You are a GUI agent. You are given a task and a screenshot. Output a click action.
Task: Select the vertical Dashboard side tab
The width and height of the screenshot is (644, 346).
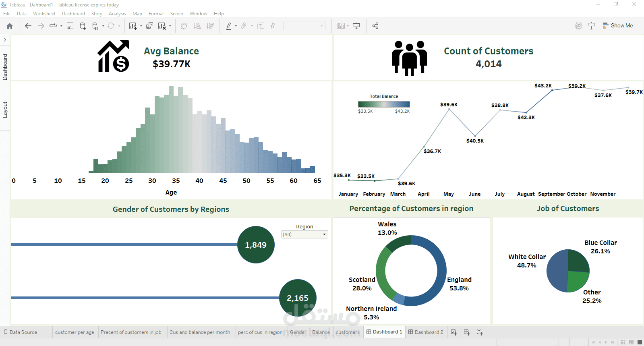[5, 67]
